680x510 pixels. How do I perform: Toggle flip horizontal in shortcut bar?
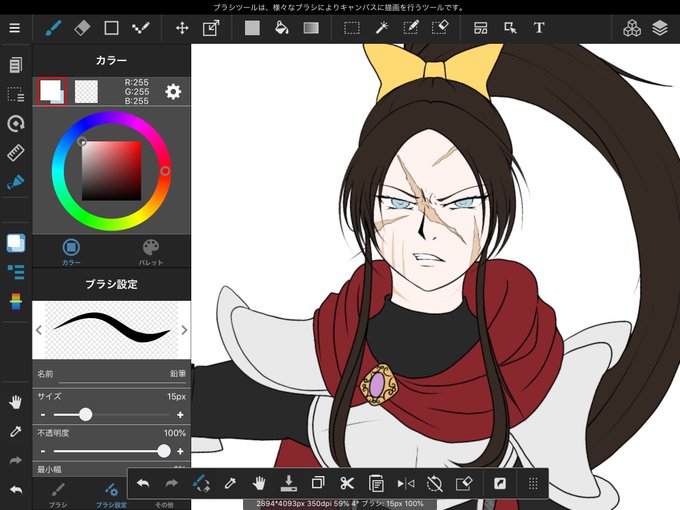tap(405, 483)
